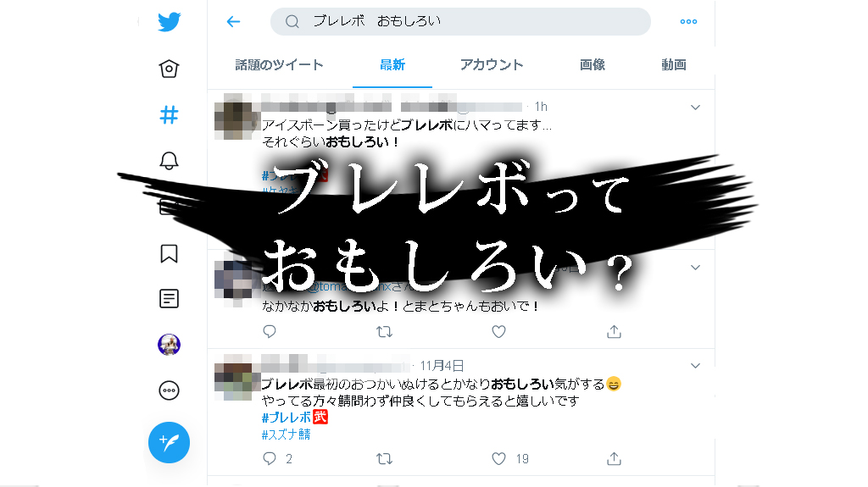
Task: Click the search field containing ブレレボ おもしろい
Action: click(x=460, y=21)
